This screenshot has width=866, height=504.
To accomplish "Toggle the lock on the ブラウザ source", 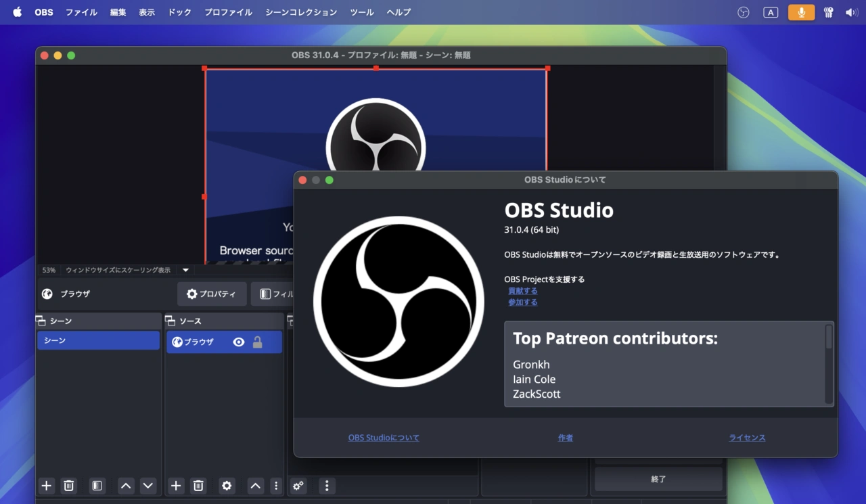I will [257, 342].
